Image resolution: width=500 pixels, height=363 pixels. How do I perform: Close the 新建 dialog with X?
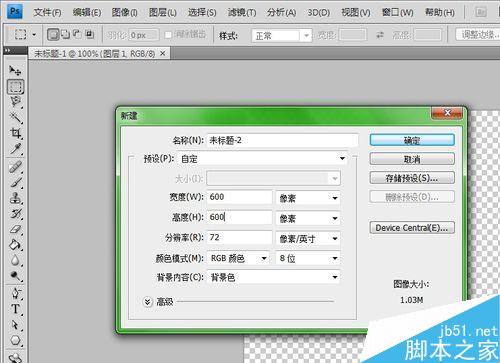point(447,113)
